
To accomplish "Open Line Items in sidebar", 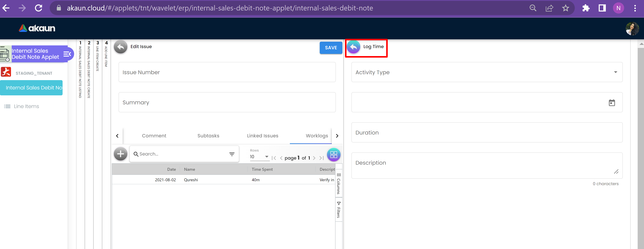I will 26,106.
